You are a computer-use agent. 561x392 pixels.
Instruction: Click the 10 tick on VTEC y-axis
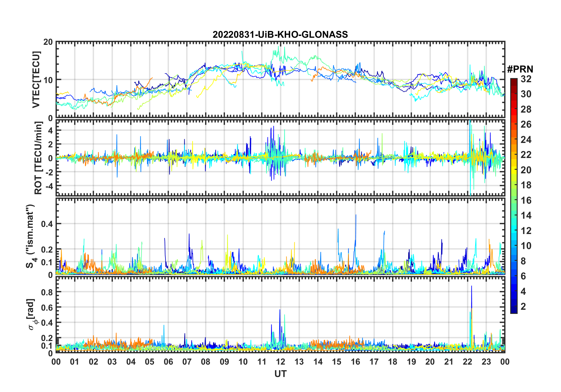(48, 80)
